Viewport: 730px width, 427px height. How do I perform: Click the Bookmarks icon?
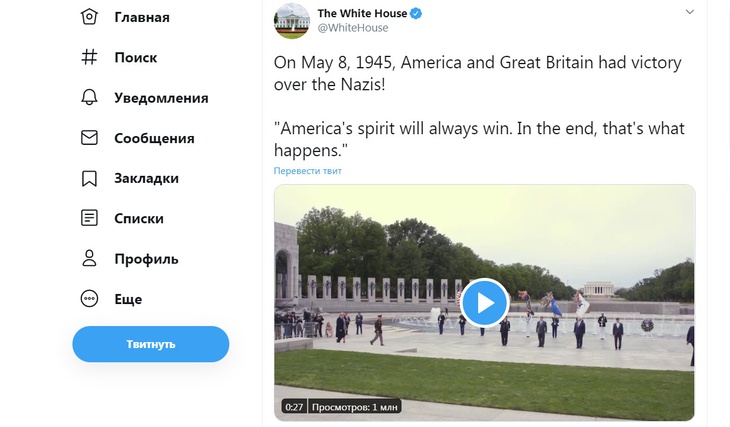click(x=90, y=178)
